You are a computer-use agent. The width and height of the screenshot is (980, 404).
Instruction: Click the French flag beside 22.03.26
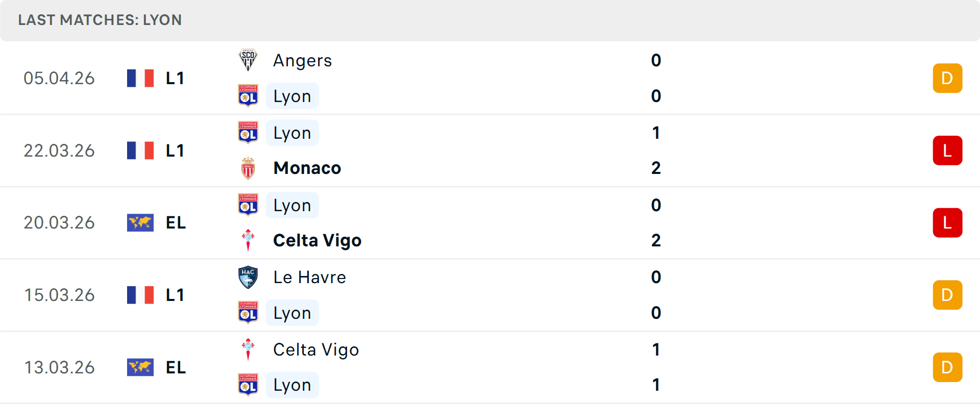140,150
